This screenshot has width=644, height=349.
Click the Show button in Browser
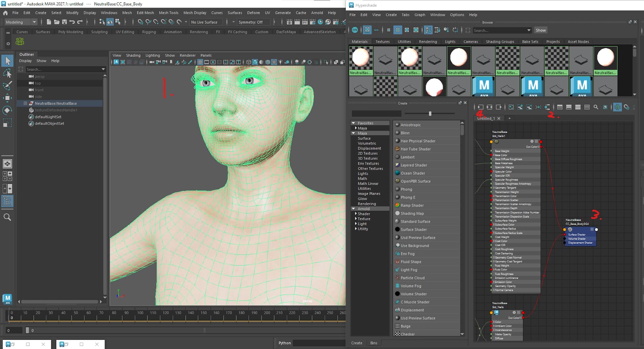[541, 30]
